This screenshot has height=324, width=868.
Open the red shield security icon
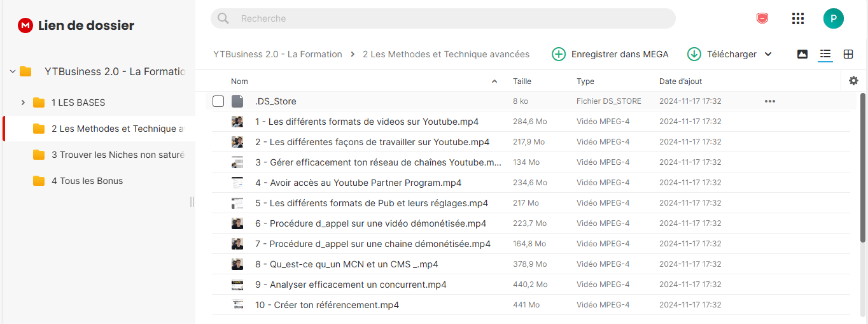762,18
